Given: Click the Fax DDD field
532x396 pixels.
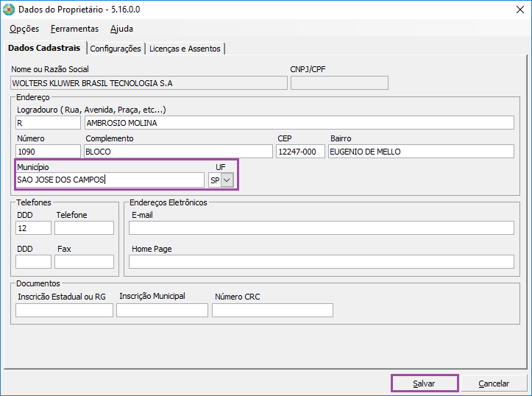Looking at the screenshot, I should click(33, 261).
